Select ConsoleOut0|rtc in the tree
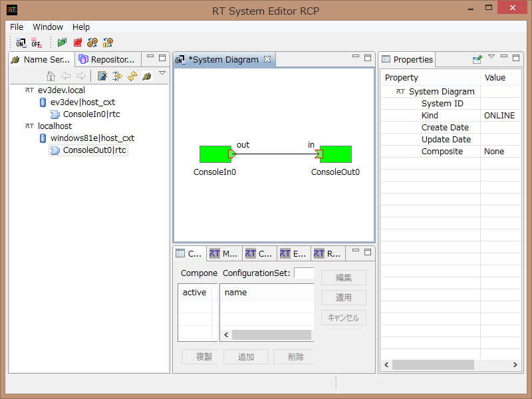This screenshot has height=399, width=532. point(94,150)
